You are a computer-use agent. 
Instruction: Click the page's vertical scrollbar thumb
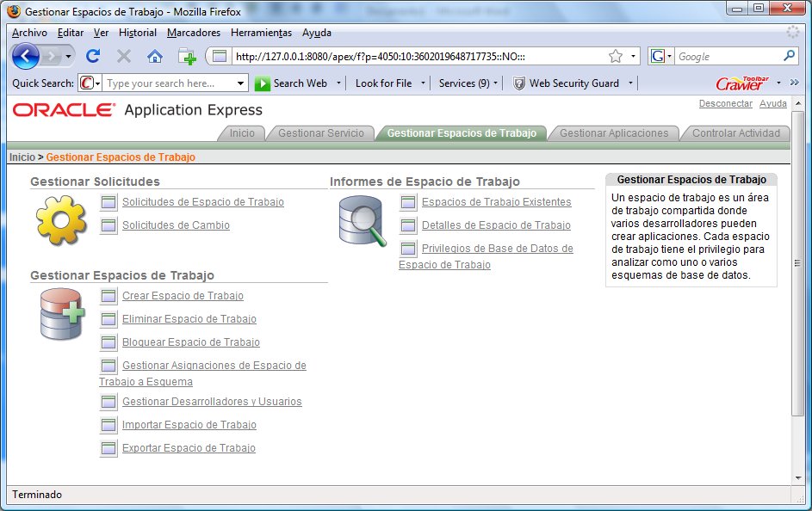[797, 262]
